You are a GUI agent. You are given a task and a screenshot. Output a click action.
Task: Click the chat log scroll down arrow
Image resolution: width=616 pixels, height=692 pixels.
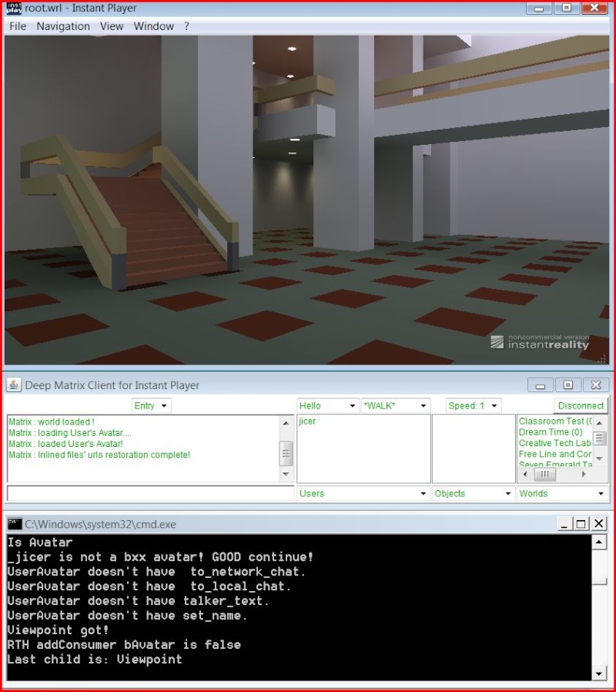point(286,475)
